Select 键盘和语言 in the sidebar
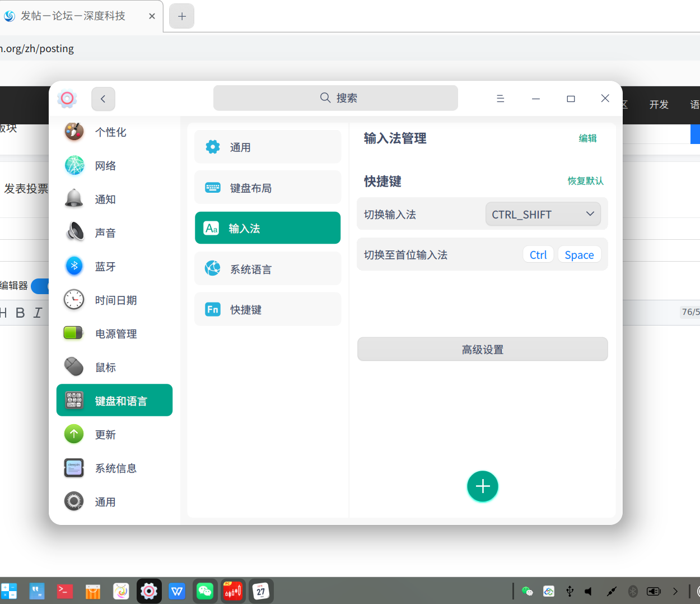Image resolution: width=700 pixels, height=604 pixels. click(114, 400)
